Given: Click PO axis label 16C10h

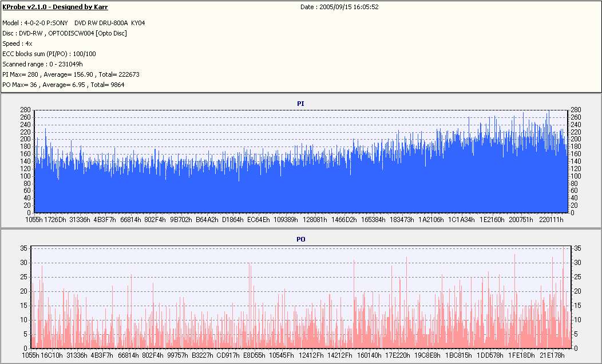Looking at the screenshot, I should (52, 355).
